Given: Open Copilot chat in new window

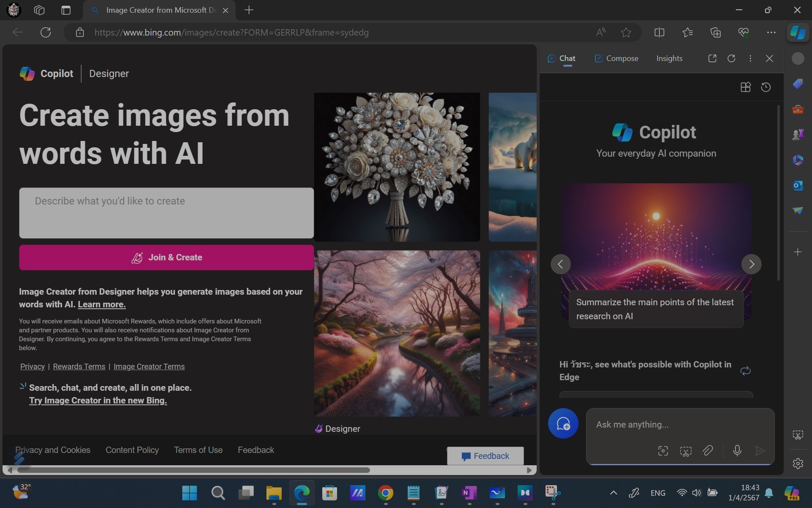Looking at the screenshot, I should point(712,58).
